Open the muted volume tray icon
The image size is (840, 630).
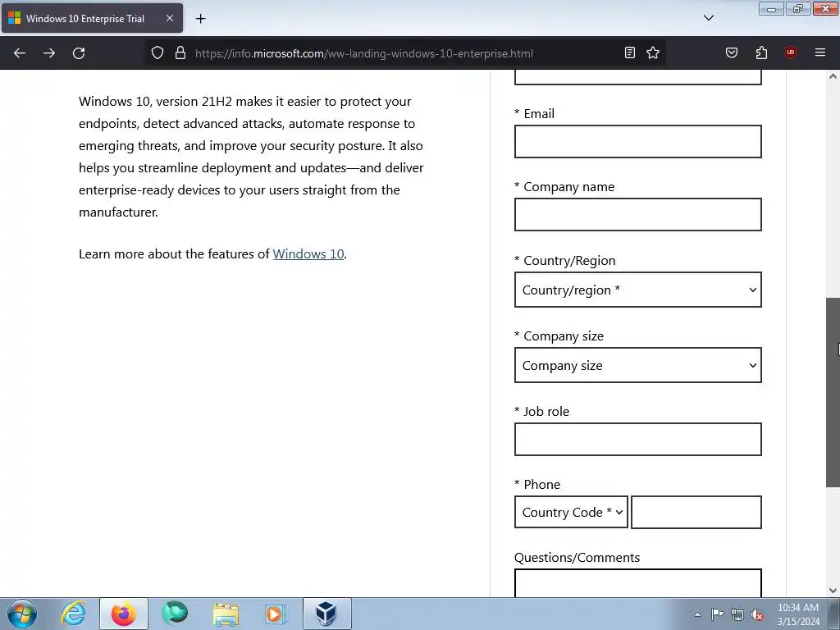point(757,614)
